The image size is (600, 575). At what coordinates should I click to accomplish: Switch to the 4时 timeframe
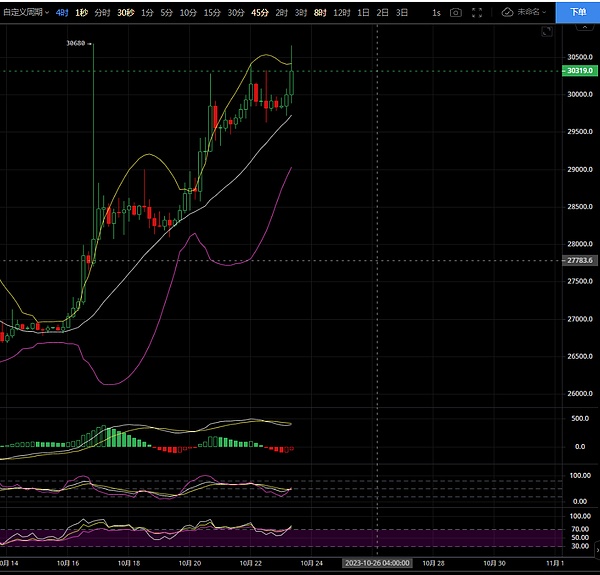(x=62, y=13)
